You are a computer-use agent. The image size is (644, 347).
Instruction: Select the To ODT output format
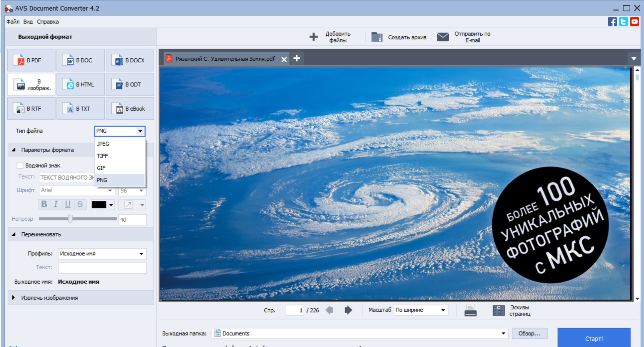tap(130, 84)
